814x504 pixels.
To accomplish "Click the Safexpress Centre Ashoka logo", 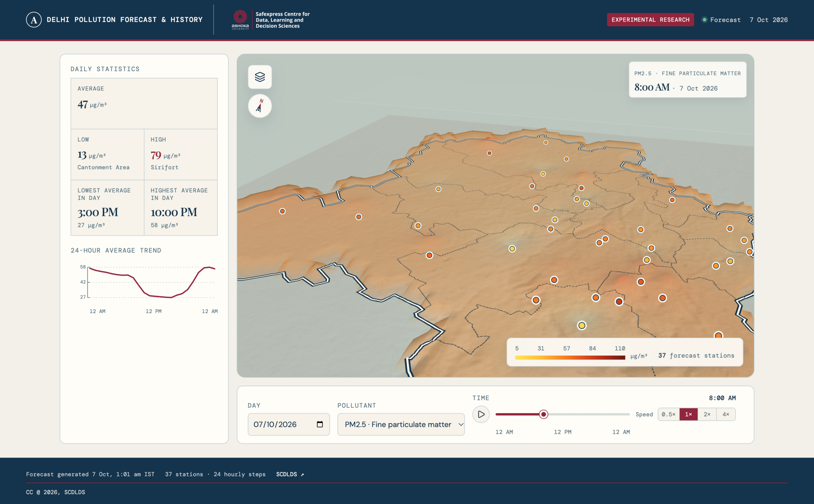I will (271, 20).
